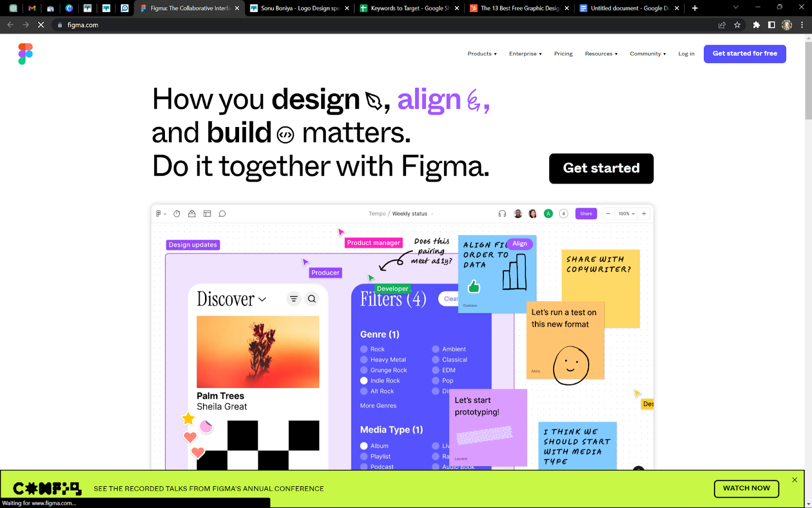Click the comment bubble icon in mockup toolbar
The height and width of the screenshot is (508, 812).
coord(222,214)
